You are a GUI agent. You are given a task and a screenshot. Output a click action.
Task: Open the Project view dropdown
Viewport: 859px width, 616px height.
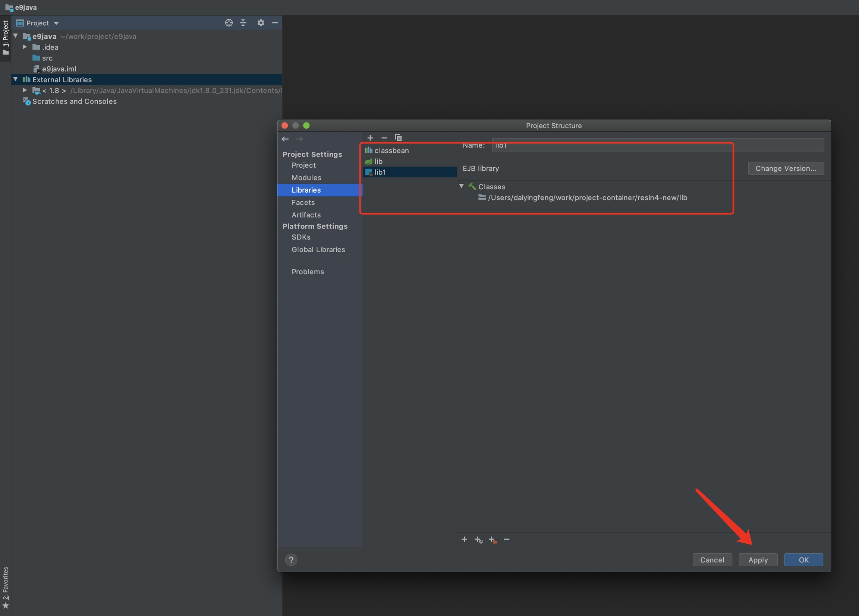point(56,23)
